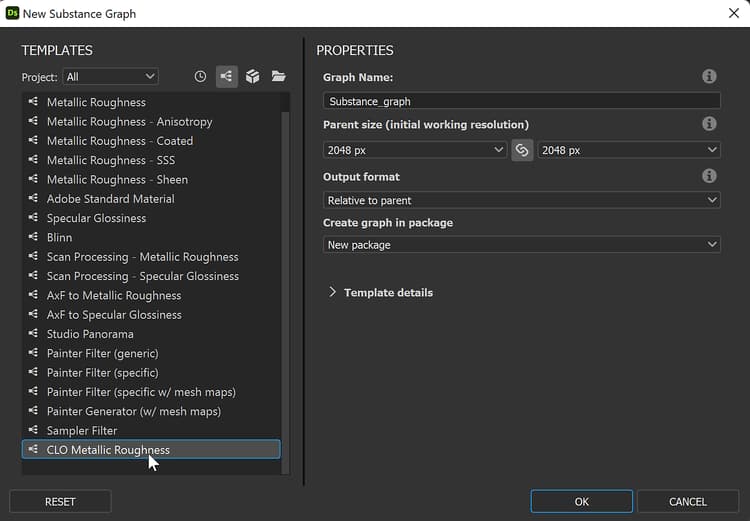Pick Painter Generator (w/ mesh maps)
Screen dimensions: 750x521
pyautogui.click(x=151, y=411)
